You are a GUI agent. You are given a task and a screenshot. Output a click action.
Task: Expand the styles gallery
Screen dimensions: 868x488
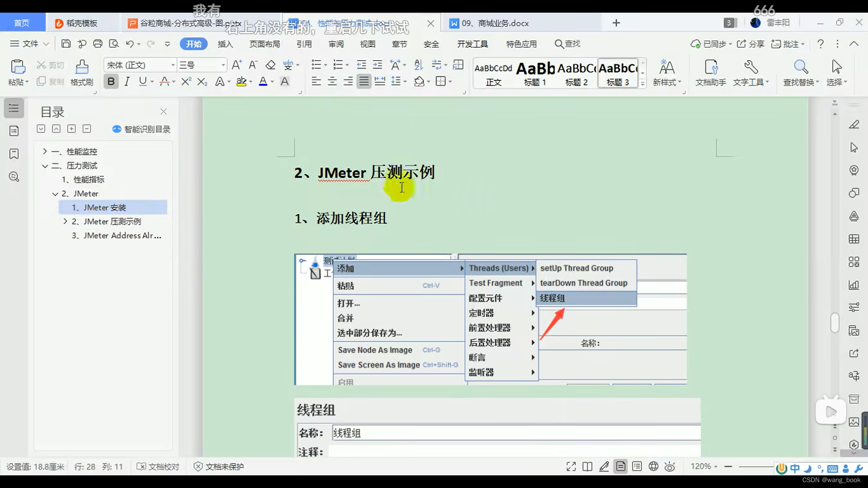coord(642,83)
